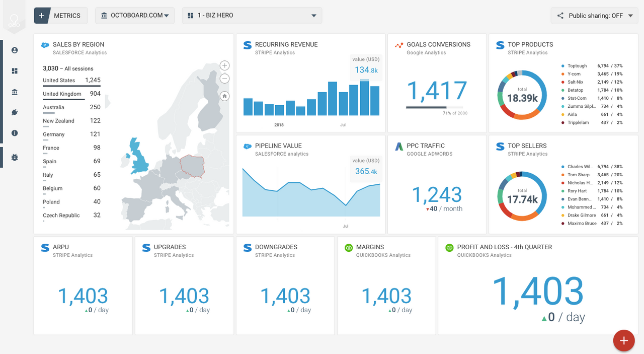Click the Charles Wil... legend color dot

[562, 167]
